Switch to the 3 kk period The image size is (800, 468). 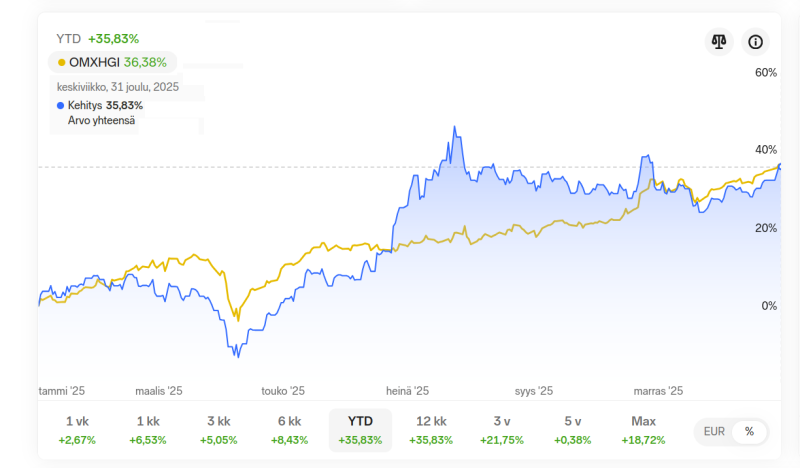click(x=218, y=430)
